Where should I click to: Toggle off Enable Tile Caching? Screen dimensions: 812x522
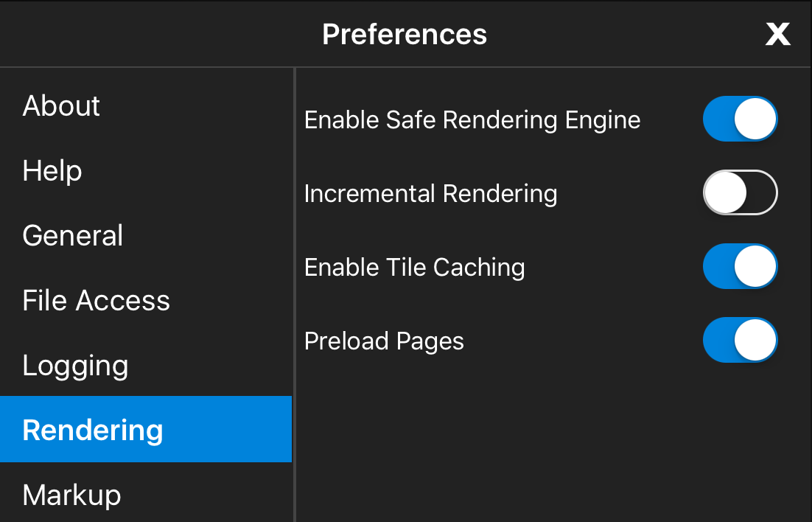[740, 266]
